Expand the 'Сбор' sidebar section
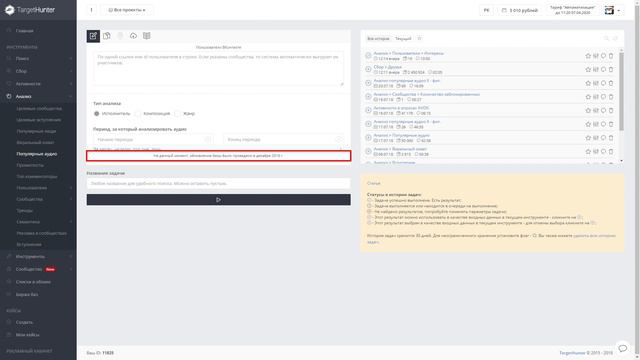This screenshot has height=360, width=640. 38,71
